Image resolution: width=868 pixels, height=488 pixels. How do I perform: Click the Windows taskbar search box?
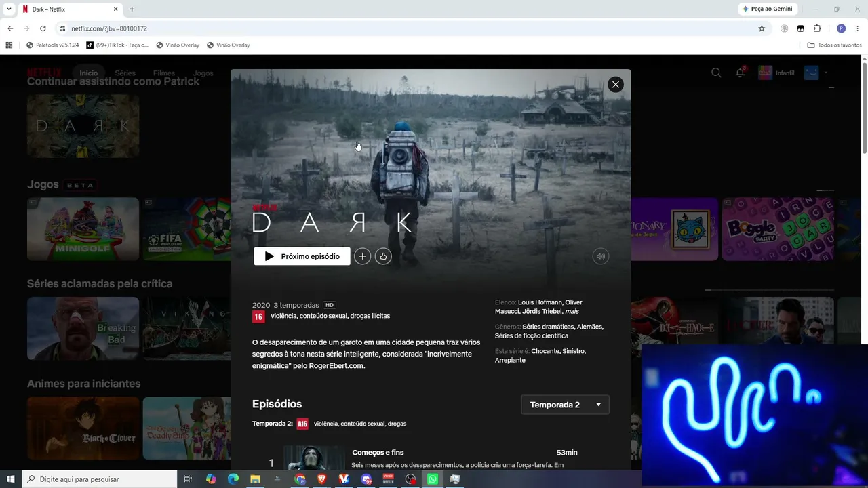[100, 479]
